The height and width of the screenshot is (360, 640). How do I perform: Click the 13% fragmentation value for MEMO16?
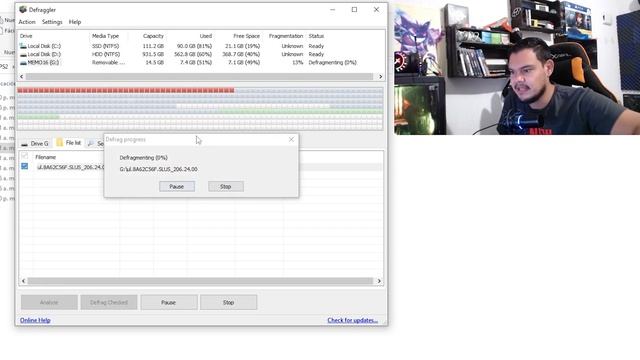point(298,62)
